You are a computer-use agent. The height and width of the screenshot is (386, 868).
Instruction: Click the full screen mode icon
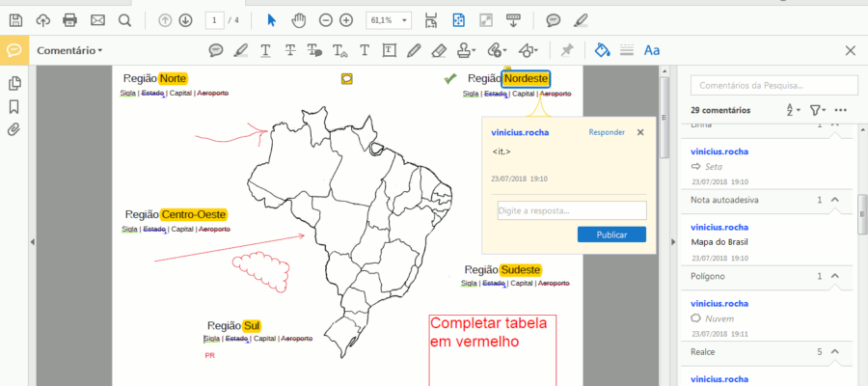pyautogui.click(x=486, y=20)
